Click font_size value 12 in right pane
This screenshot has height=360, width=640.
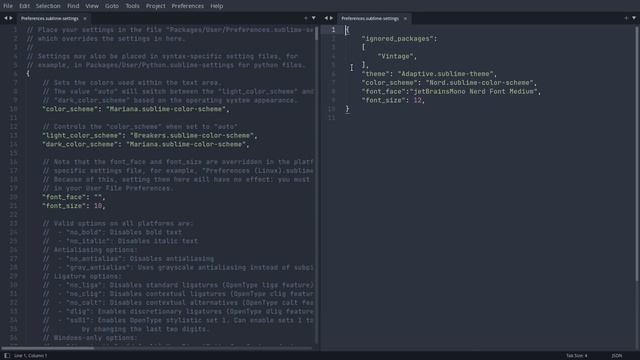tap(417, 100)
